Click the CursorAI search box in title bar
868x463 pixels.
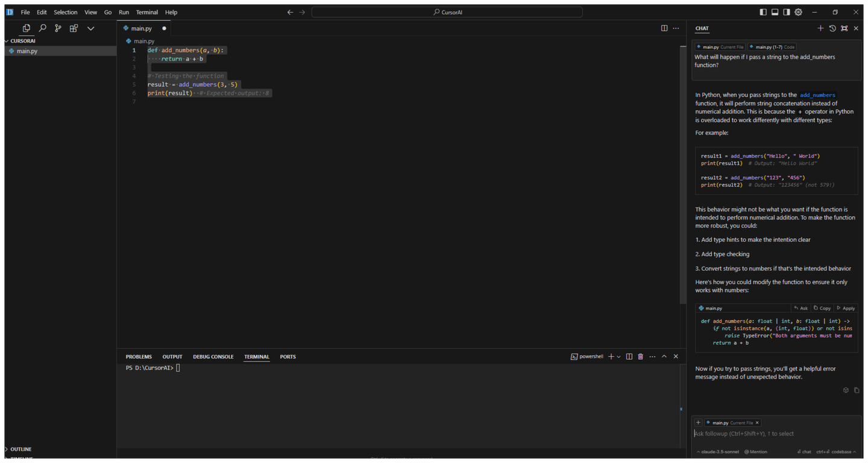click(x=447, y=12)
